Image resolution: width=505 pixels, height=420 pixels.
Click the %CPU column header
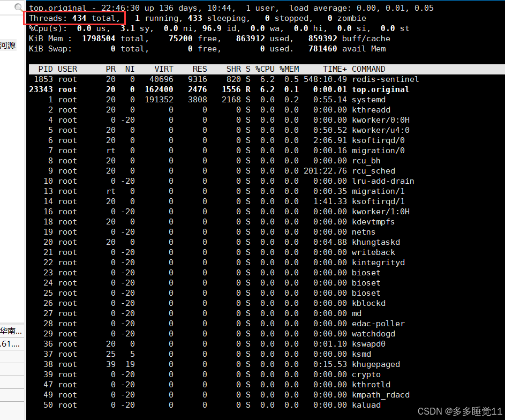265,69
